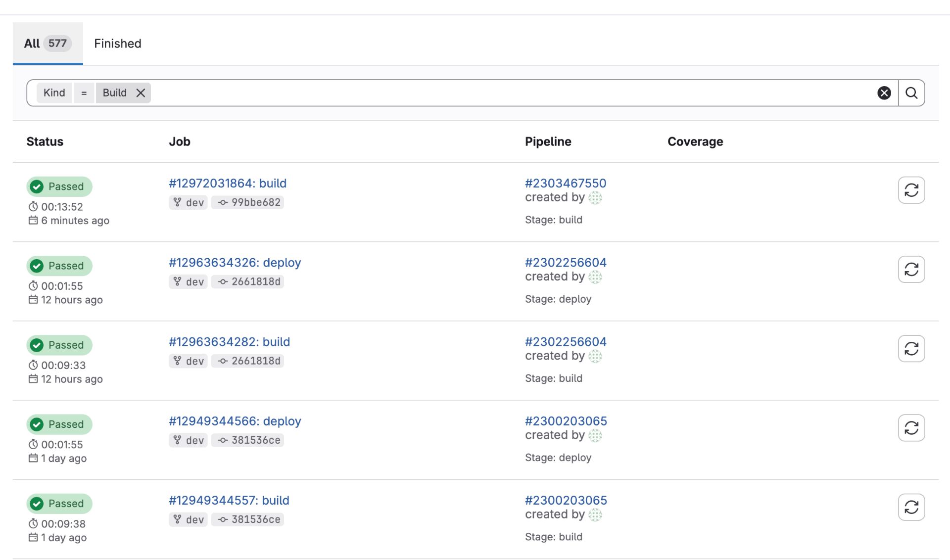
Task: Open pipeline #2303467550
Action: click(x=565, y=183)
